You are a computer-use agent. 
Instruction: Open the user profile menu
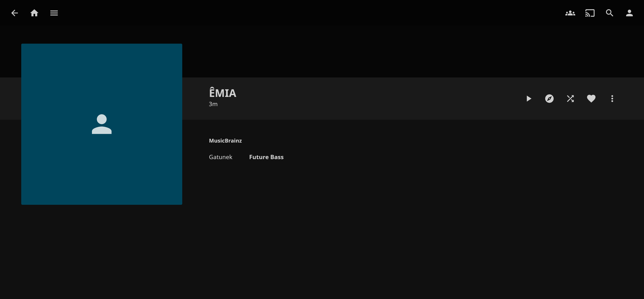coord(629,13)
